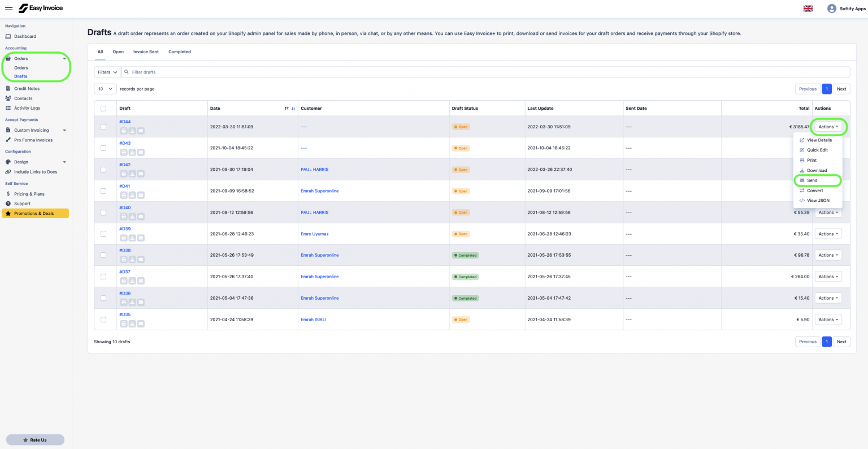Open the hamburger menu beside Easy Invoice logo
Image resolution: width=868 pixels, height=449 pixels.
9,8
